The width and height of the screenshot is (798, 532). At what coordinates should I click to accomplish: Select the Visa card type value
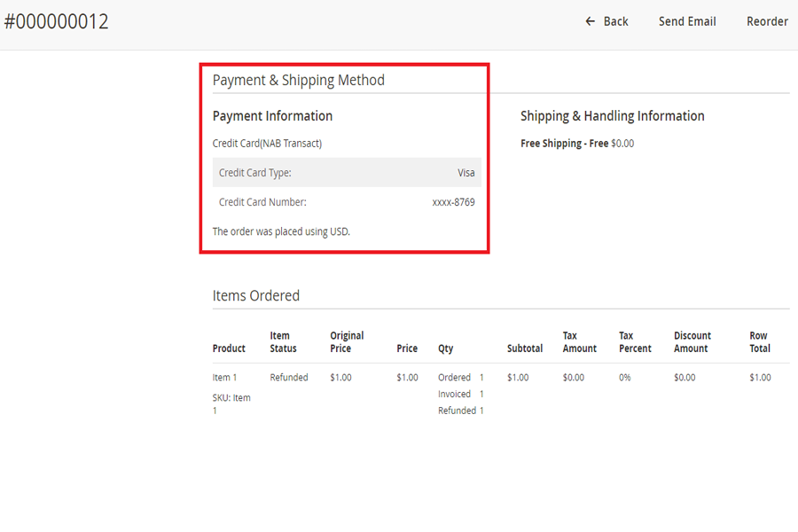tap(465, 173)
